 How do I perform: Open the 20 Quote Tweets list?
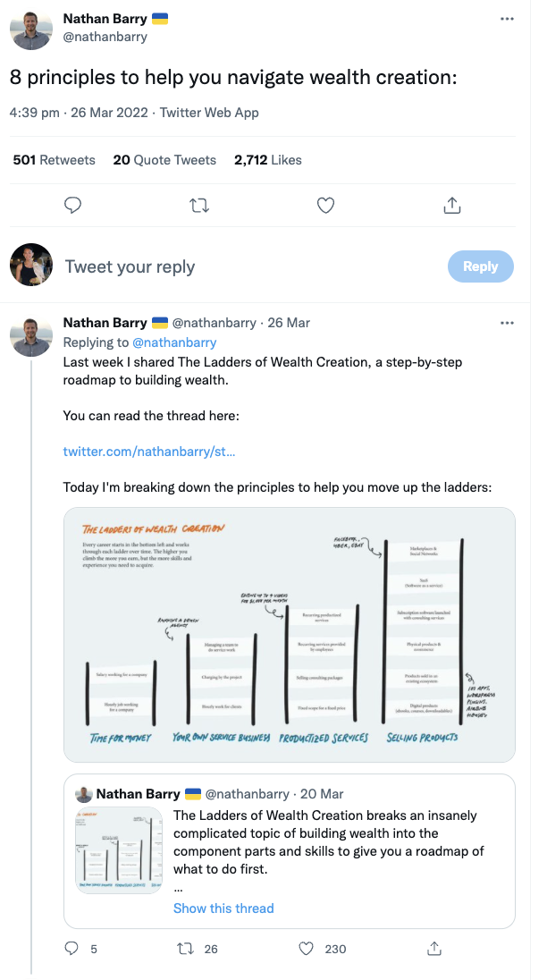pos(164,160)
